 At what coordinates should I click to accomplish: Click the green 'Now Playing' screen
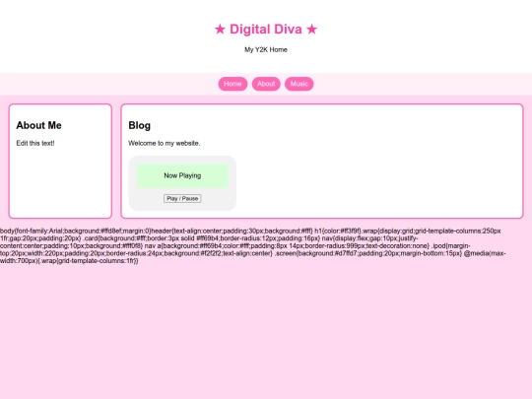(182, 175)
